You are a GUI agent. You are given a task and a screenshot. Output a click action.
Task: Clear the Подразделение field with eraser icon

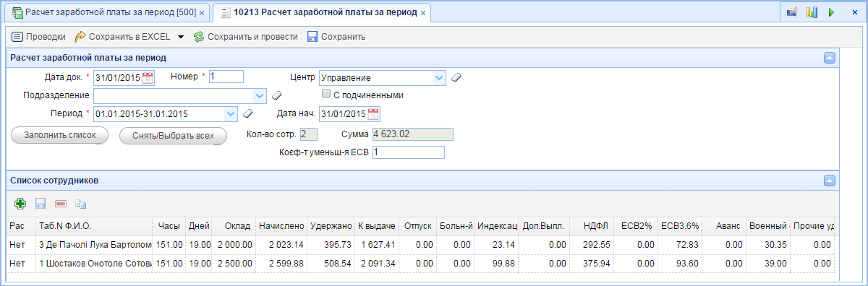[x=276, y=95]
